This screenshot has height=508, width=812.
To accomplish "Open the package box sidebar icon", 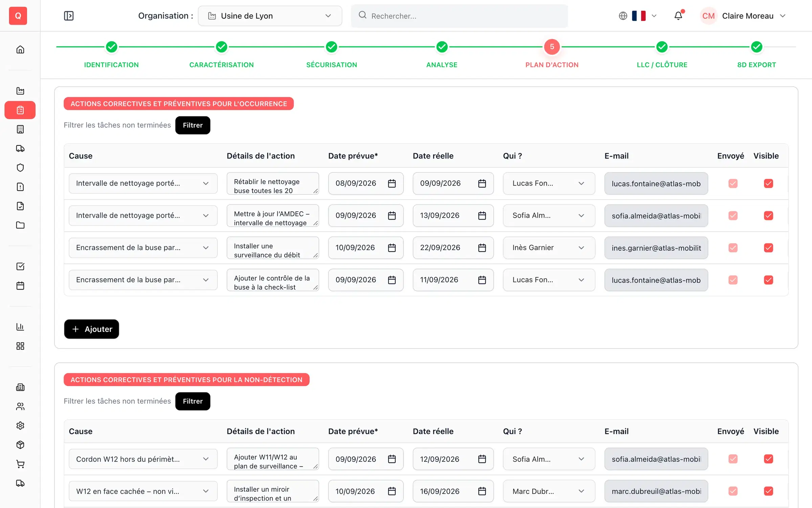I will 20,445.
